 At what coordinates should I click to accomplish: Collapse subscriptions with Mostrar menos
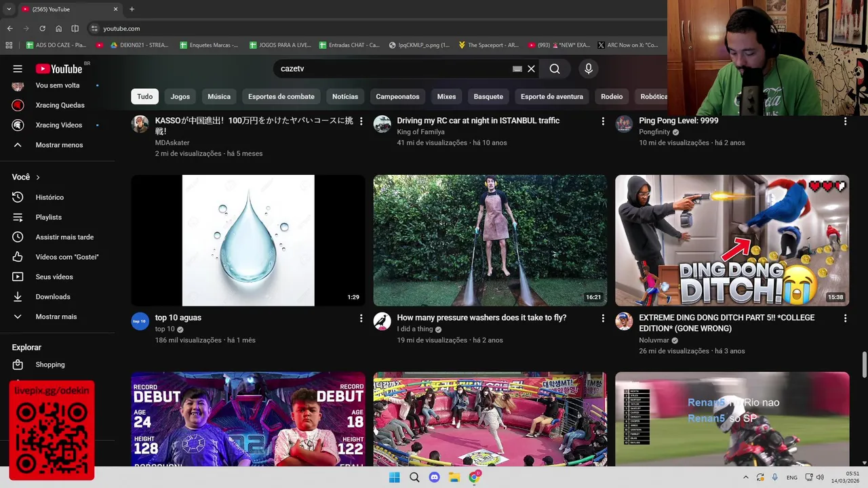pyautogui.click(x=58, y=145)
